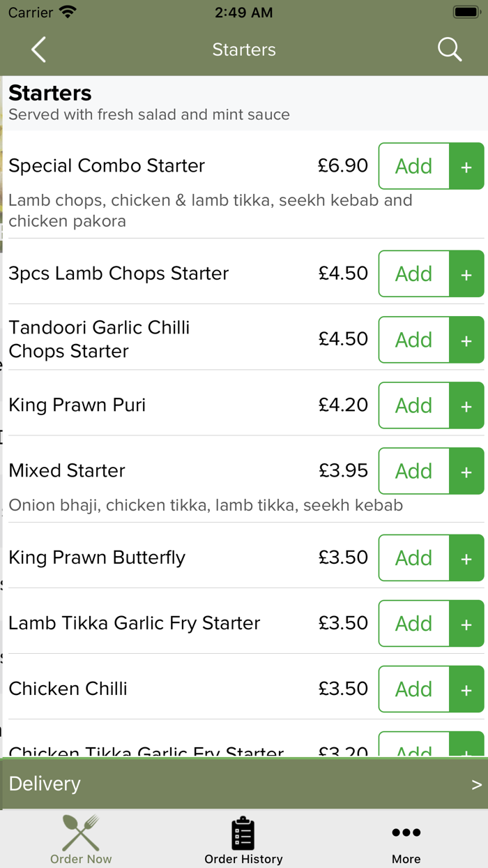Open the Order History clipboard icon

point(243,833)
